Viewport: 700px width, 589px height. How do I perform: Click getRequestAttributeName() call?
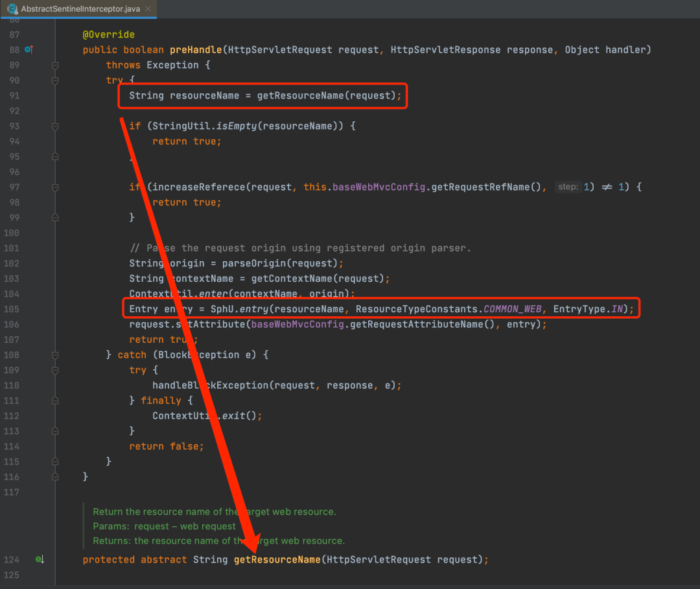[423, 324]
